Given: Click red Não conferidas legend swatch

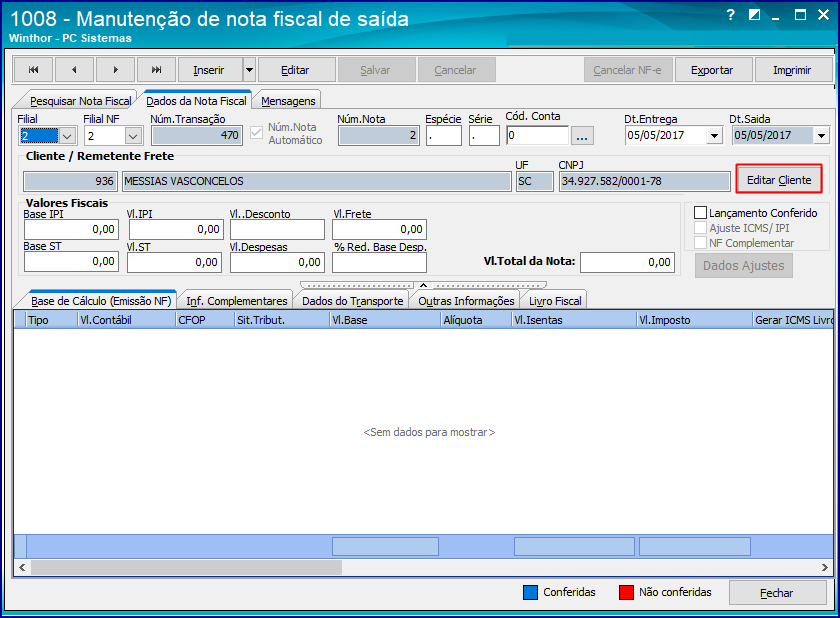Looking at the screenshot, I should coord(626,592).
